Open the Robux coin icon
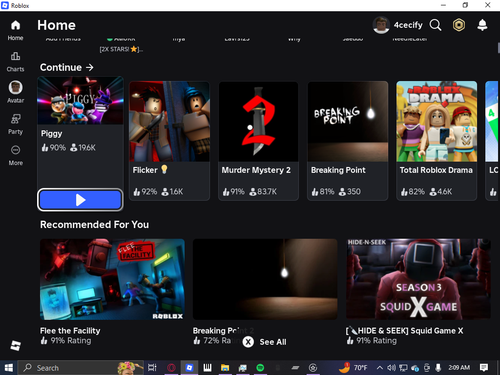500x375 pixels. [459, 25]
